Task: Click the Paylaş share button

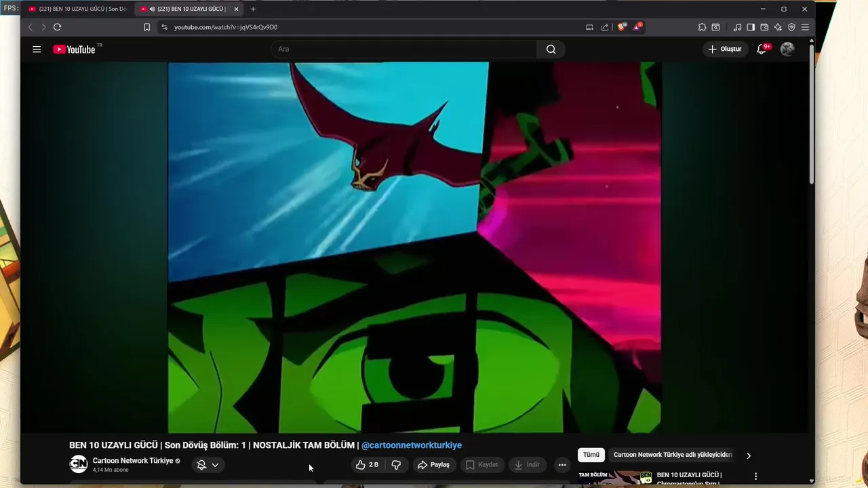Action: click(x=433, y=464)
